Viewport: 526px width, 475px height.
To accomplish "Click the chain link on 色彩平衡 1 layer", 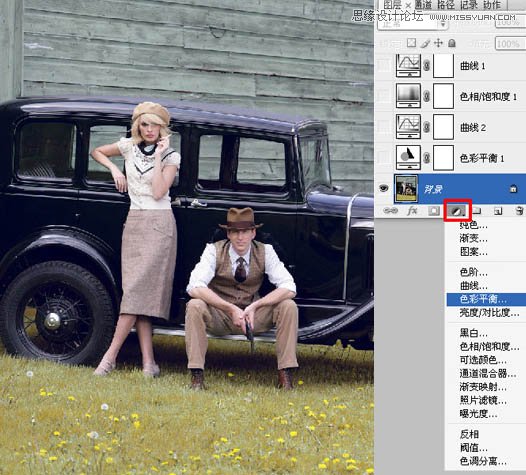I will point(427,158).
